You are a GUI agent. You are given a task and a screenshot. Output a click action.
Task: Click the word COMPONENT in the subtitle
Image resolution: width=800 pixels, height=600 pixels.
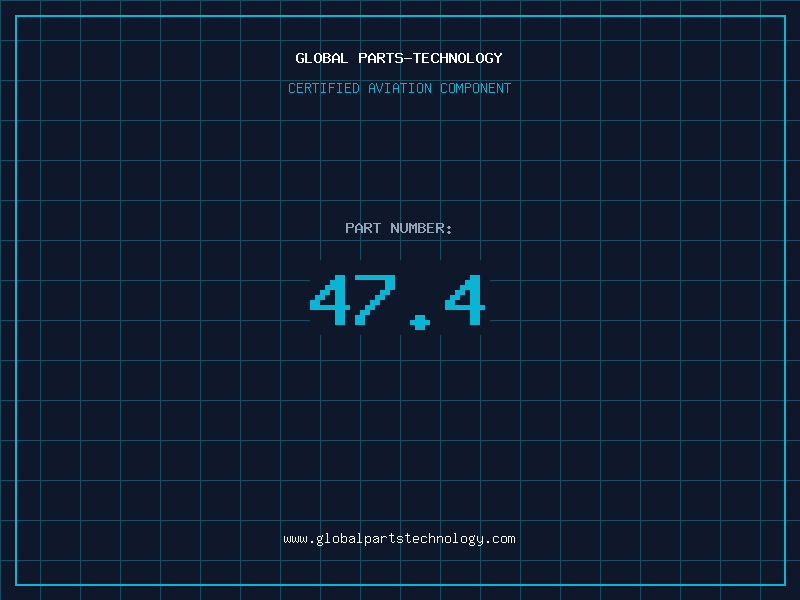tap(476, 88)
